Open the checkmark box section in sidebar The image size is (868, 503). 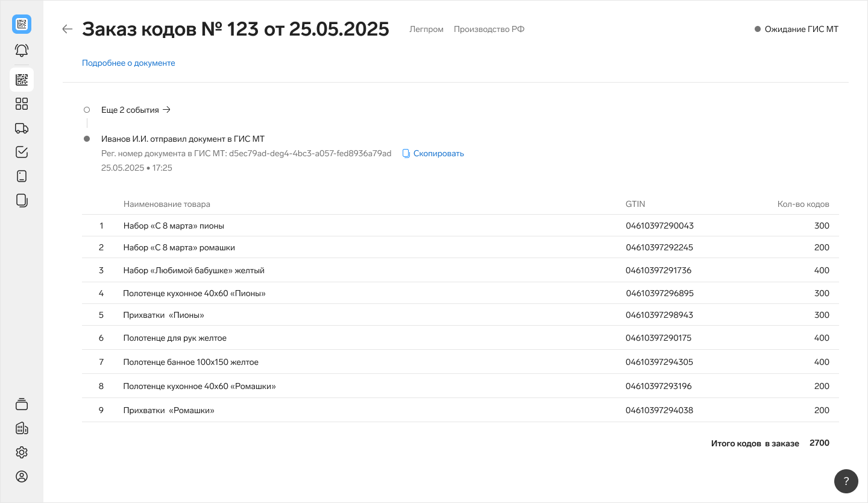[x=22, y=152]
